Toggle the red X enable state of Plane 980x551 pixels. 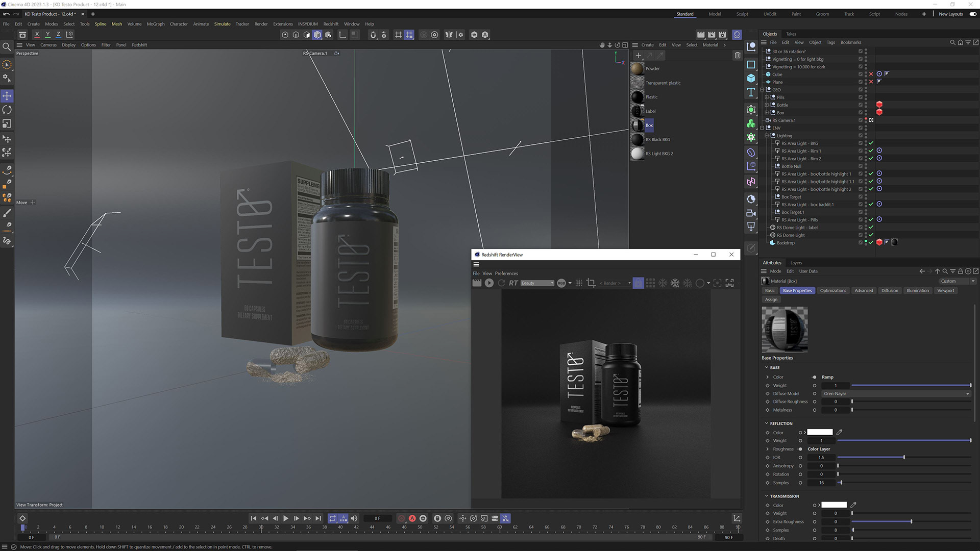coord(871,82)
